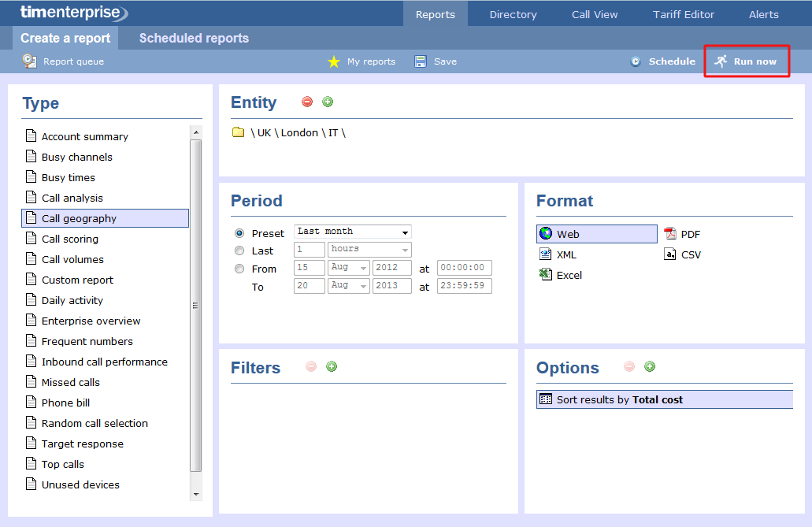Remove entity with red minus icon
The image size is (812, 527).
(307, 102)
